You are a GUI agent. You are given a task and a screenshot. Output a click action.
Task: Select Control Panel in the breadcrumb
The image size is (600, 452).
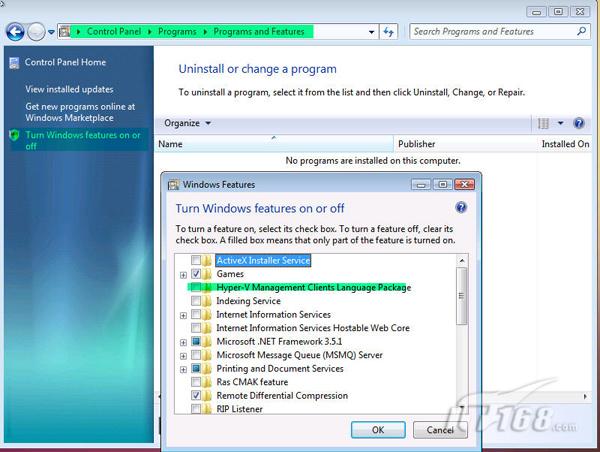(x=114, y=31)
